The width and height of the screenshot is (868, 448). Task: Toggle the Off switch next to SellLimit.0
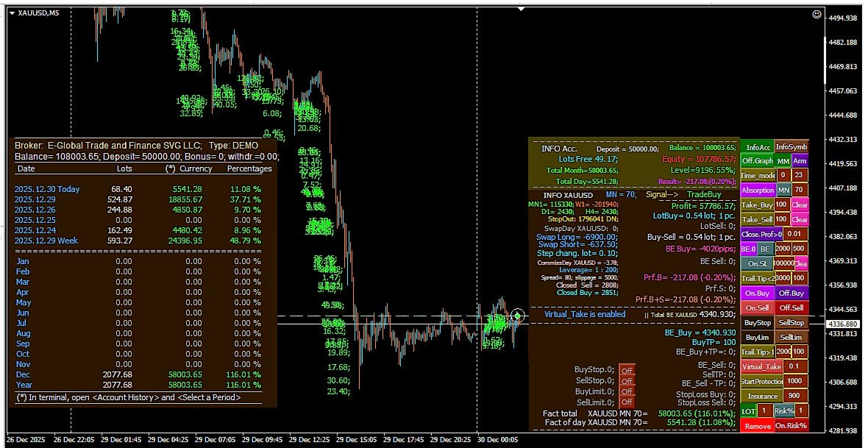coord(627,402)
